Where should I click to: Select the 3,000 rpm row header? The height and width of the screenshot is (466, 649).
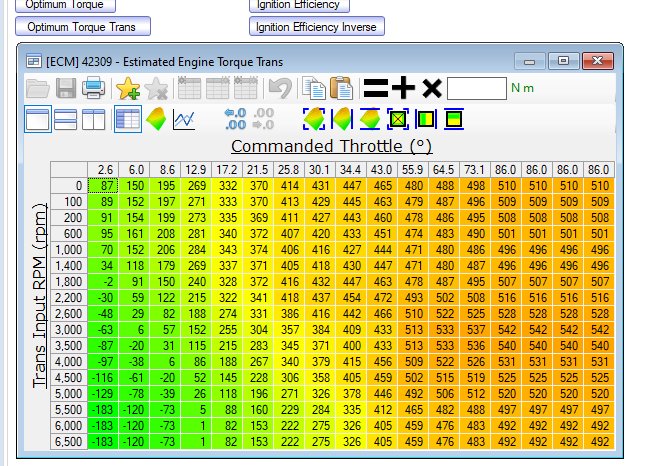tap(69, 330)
